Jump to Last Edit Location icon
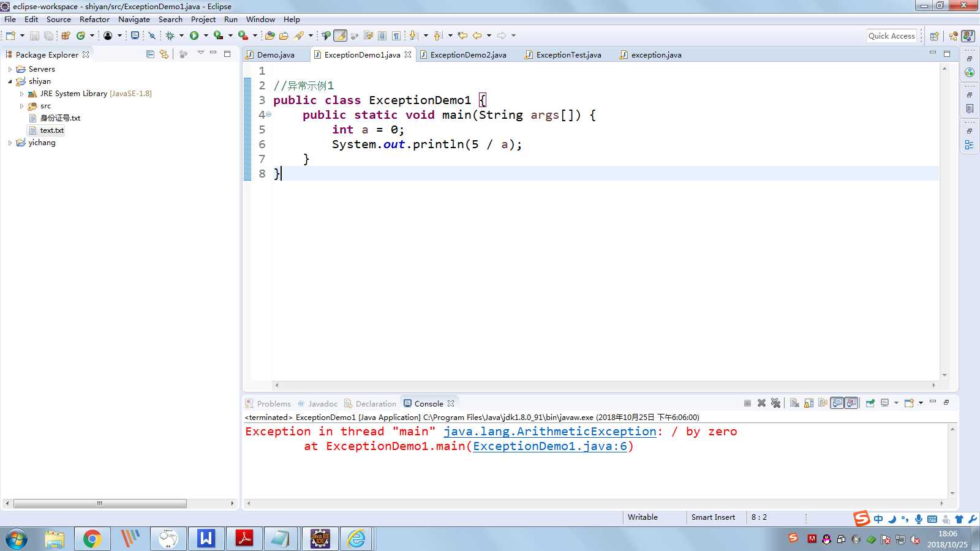Image resolution: width=980 pixels, height=551 pixels. click(x=462, y=36)
